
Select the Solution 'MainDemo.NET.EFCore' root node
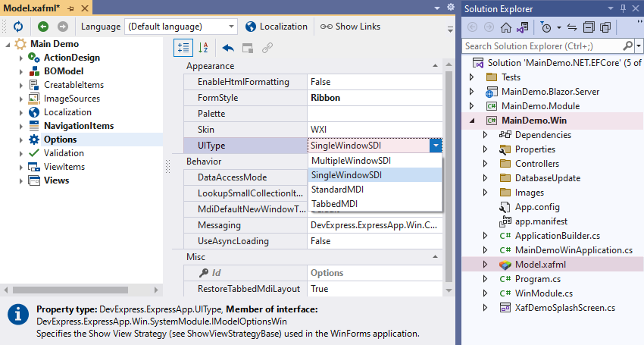564,63
